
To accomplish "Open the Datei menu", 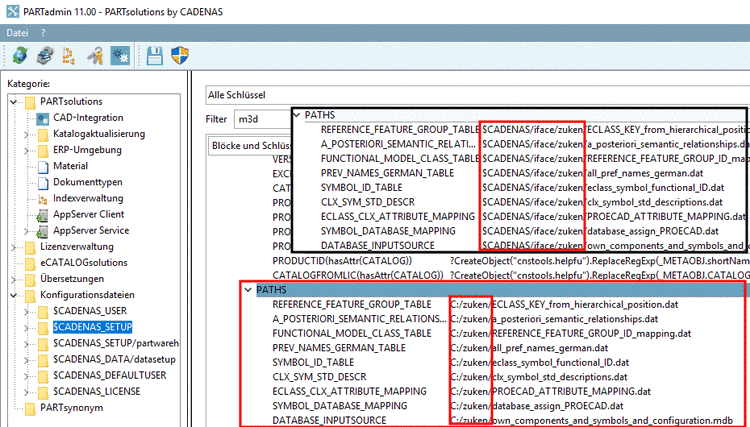I will pos(18,33).
